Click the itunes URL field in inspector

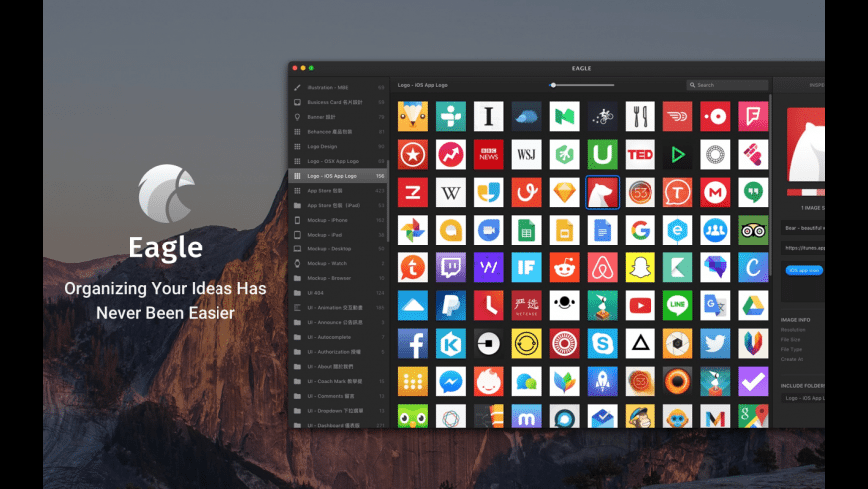click(803, 248)
